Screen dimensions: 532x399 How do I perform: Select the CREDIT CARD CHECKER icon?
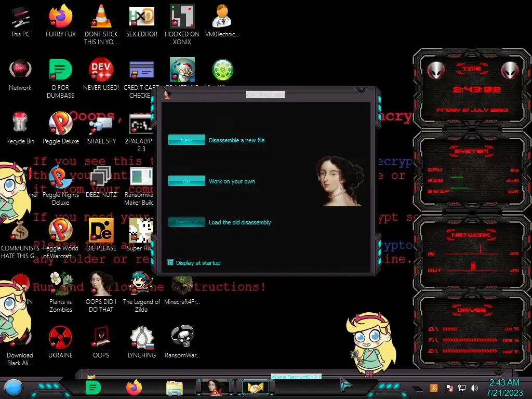click(x=141, y=78)
